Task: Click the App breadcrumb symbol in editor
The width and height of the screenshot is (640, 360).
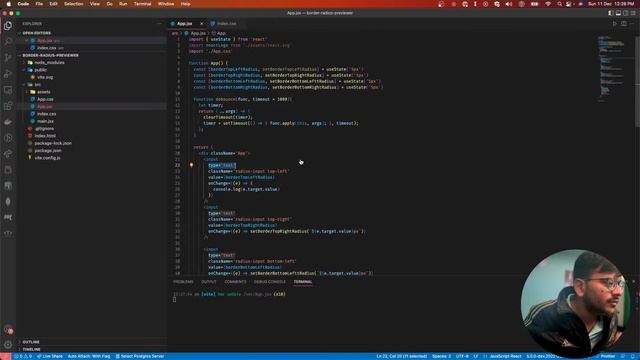Action: tap(219, 33)
